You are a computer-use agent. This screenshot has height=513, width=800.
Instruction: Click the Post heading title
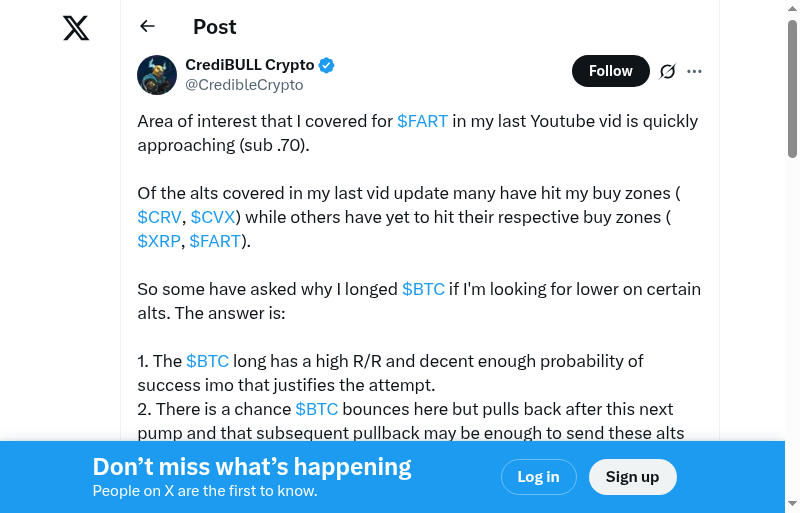point(215,27)
